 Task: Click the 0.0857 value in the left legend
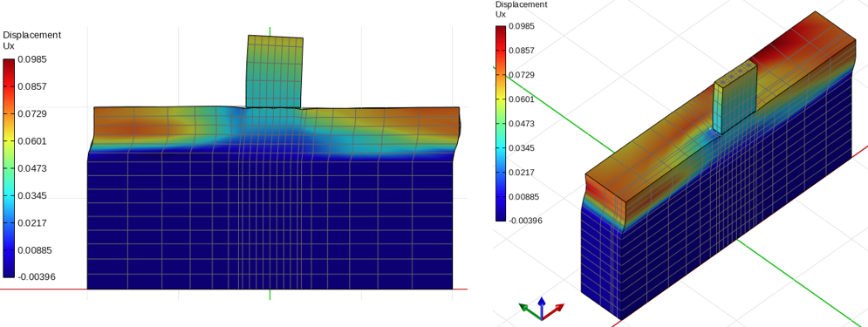(x=33, y=86)
